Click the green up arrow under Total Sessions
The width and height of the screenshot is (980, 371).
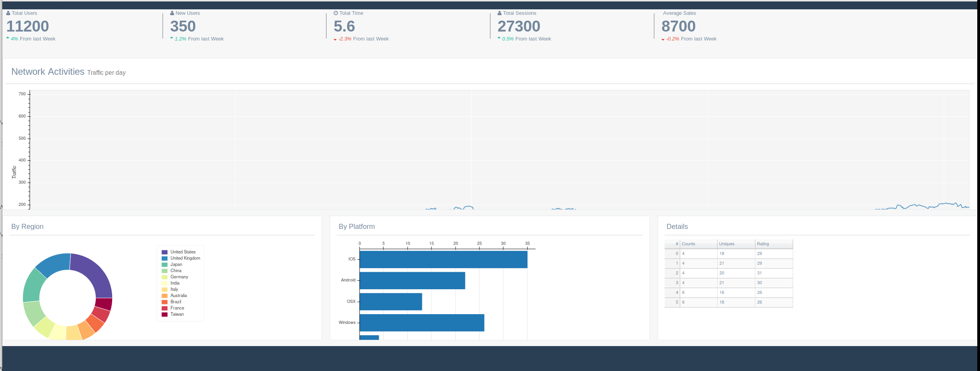pos(499,37)
